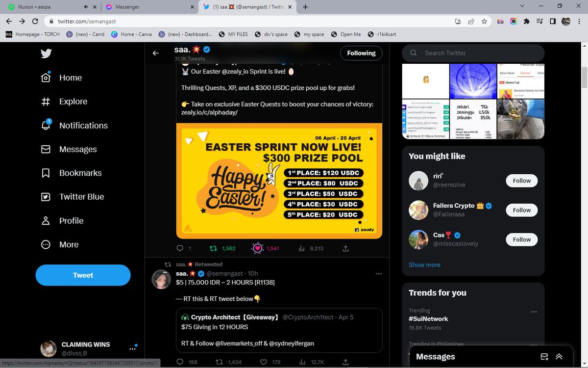Share the $5 giveaway tweet

click(345, 362)
